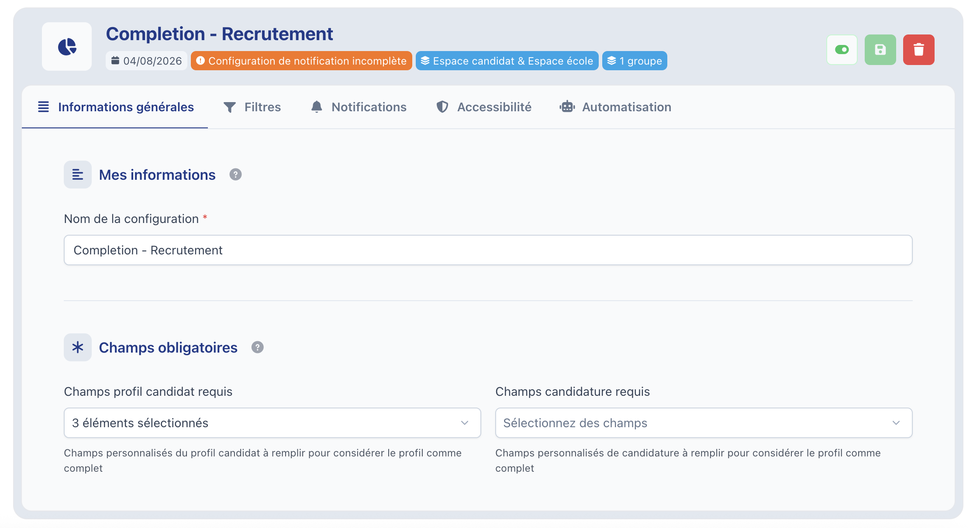Click the Nom de la configuration label
The image size is (980, 528).
[131, 219]
